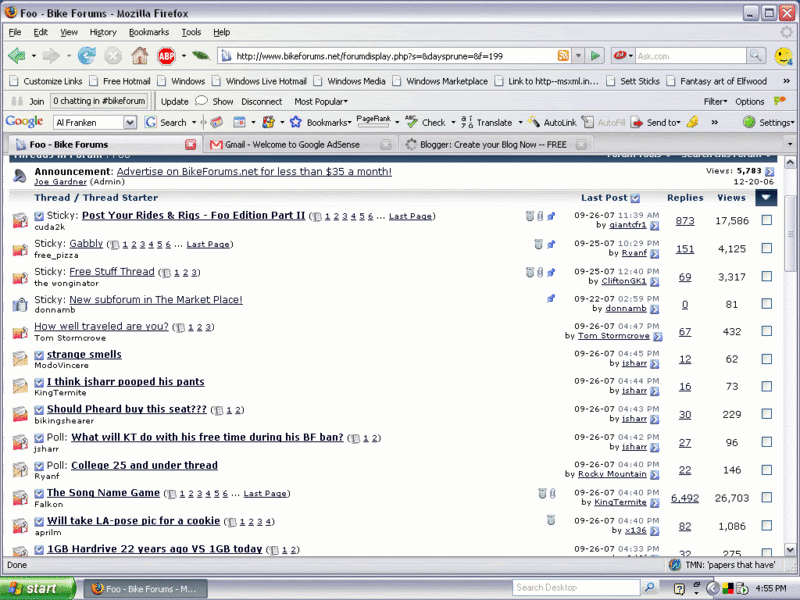
Task: Click the green Go arrow button
Action: click(594, 56)
